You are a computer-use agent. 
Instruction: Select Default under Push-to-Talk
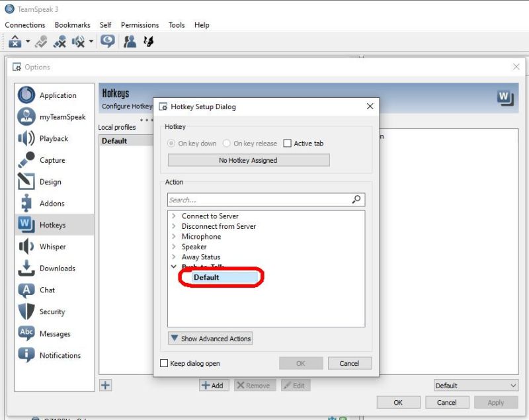tap(225, 277)
